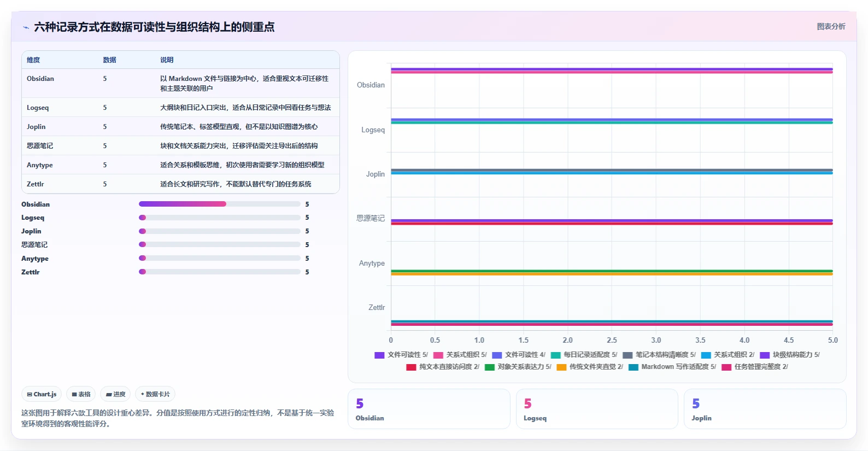This screenshot has height=451, width=868.
Task: Select the 表格 tag chip
Action: pos(81,394)
